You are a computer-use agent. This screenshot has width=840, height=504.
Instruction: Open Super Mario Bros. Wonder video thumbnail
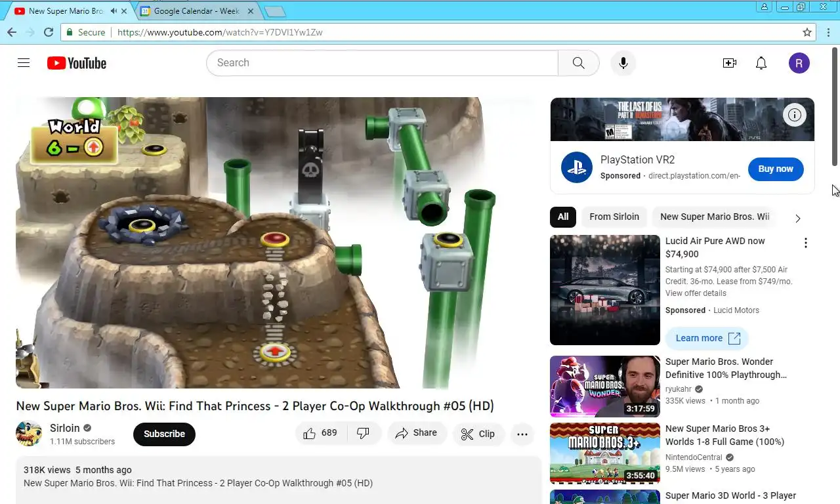coord(605,387)
